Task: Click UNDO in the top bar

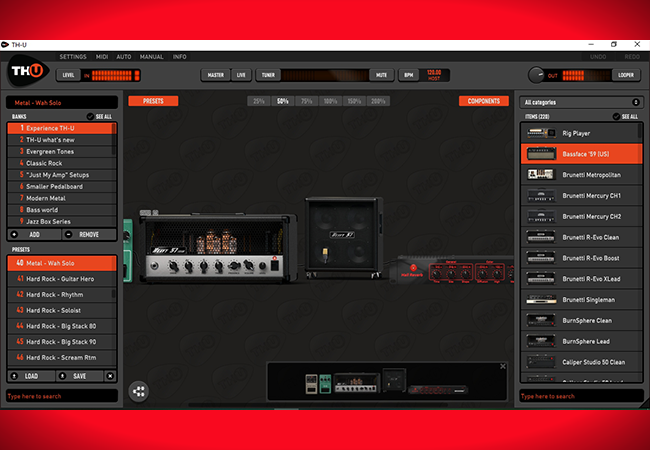Action: (598, 57)
